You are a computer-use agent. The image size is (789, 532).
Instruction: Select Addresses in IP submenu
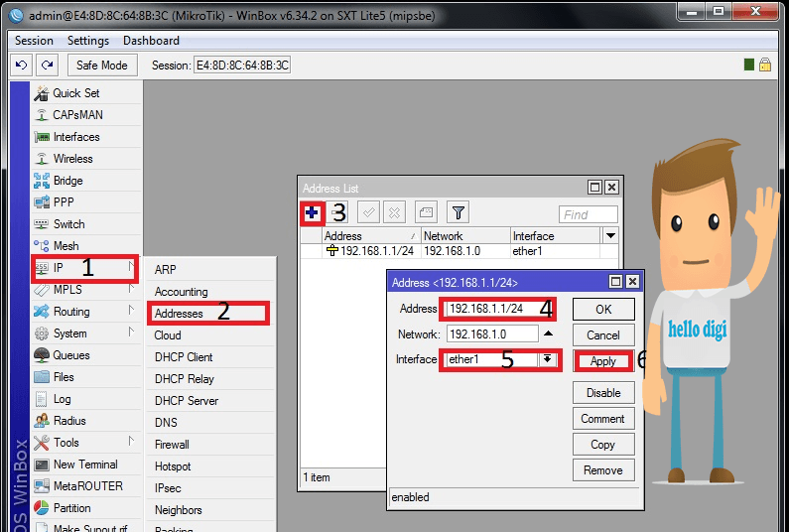tap(210, 314)
